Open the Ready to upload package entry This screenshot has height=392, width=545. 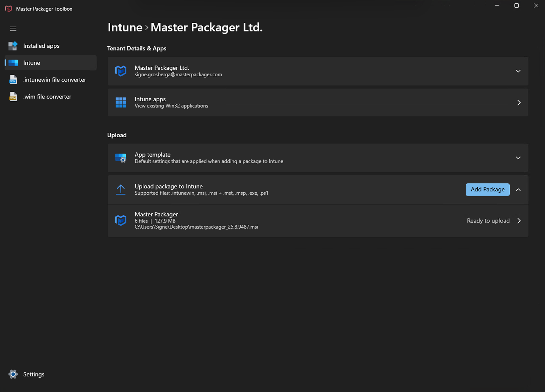[519, 221]
